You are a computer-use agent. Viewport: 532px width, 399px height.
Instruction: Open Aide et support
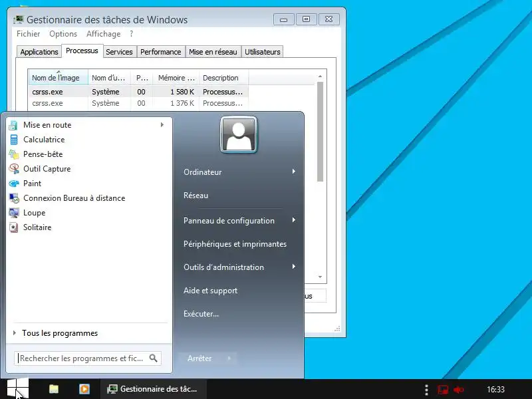(210, 291)
